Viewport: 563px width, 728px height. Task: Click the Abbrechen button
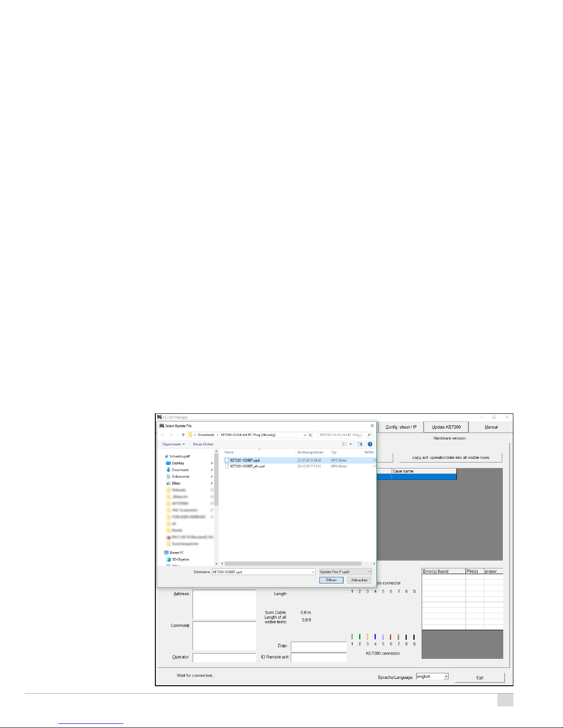pos(359,580)
